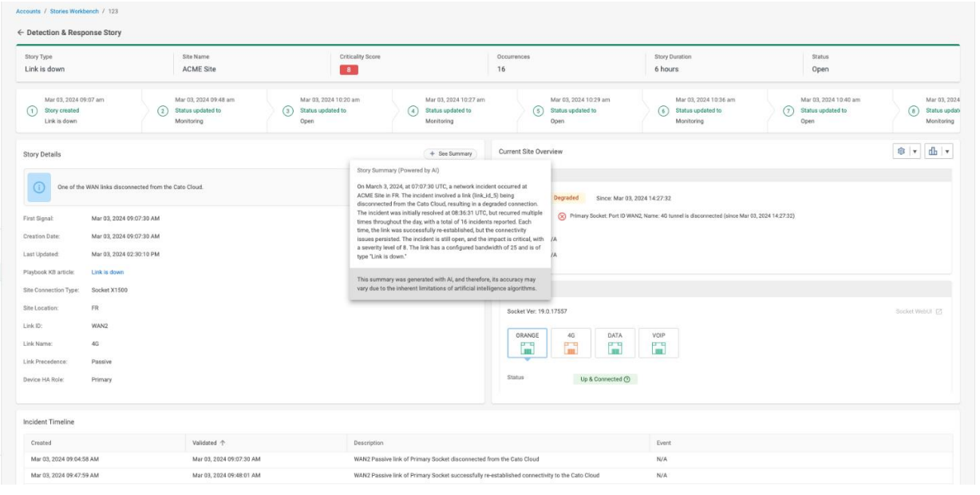Open the Stories Workbench breadcrumb link
The width and height of the screenshot is (980, 495).
tap(76, 11)
